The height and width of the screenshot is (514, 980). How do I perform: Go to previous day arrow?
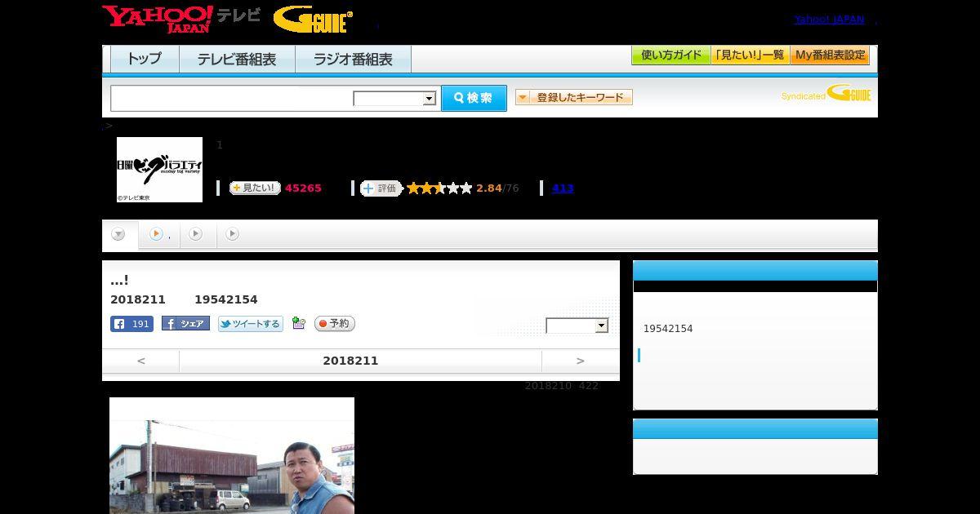point(141,361)
